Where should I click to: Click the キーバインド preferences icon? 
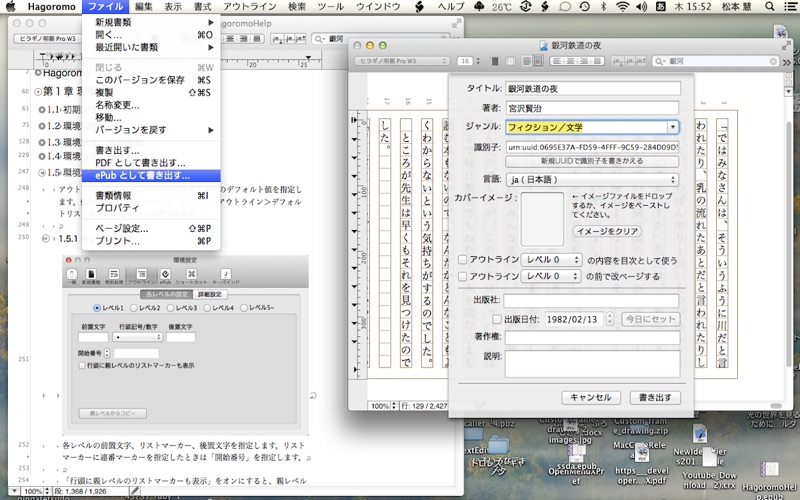(226, 276)
